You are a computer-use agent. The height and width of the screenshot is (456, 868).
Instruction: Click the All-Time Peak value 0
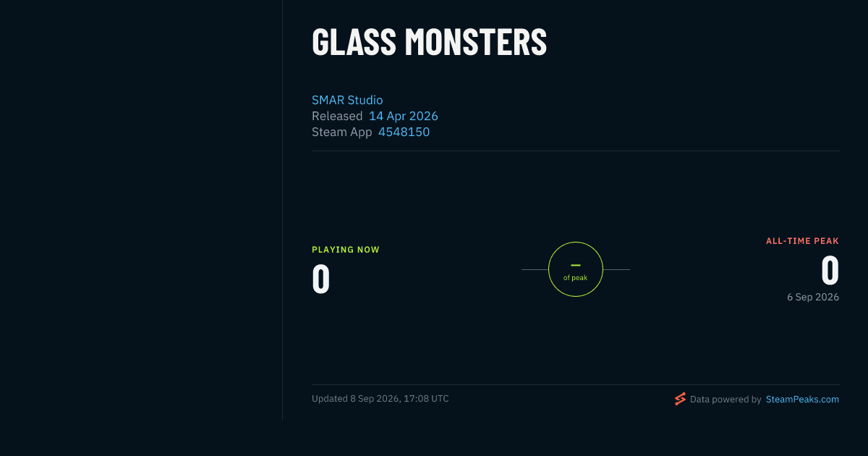coord(830,271)
